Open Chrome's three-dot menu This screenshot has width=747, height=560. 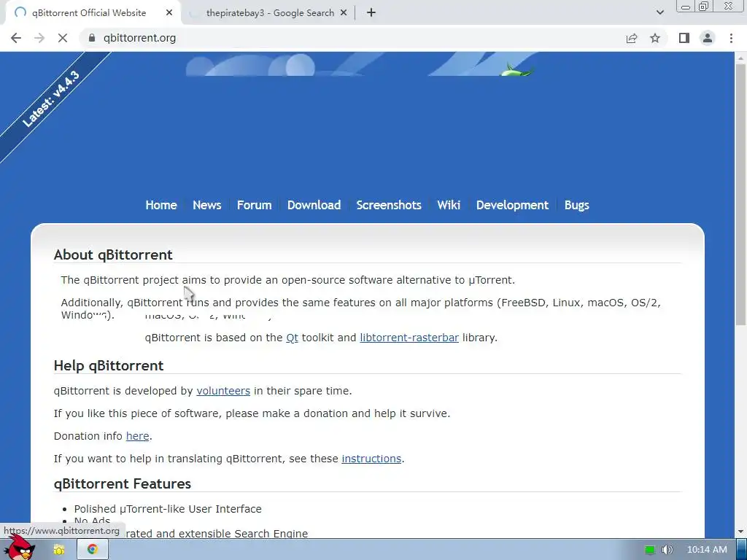click(731, 38)
